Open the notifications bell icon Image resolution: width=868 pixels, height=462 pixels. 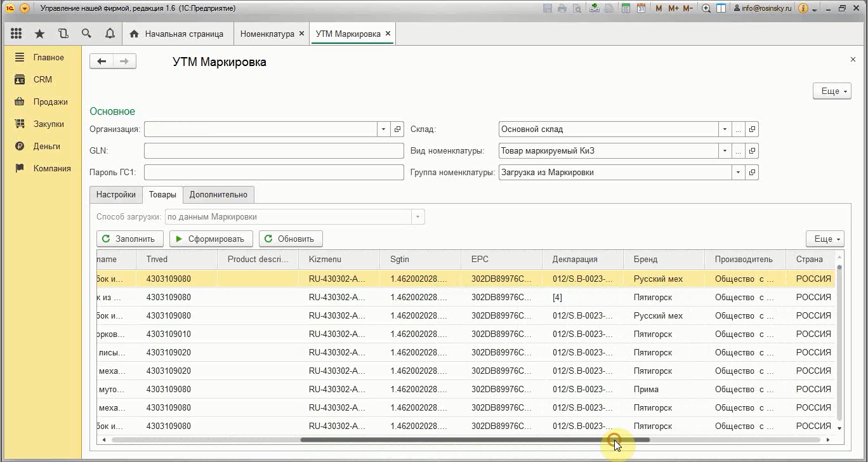coord(110,34)
